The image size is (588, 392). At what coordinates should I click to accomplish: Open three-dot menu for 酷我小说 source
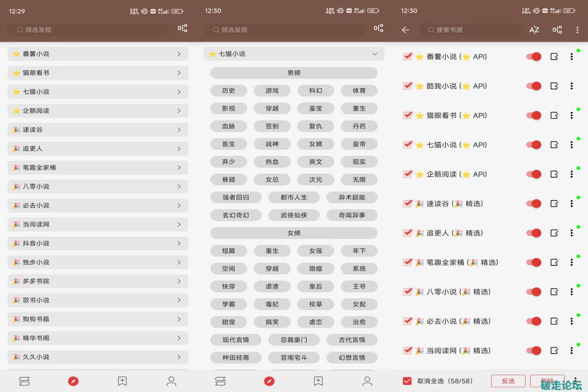pyautogui.click(x=571, y=86)
